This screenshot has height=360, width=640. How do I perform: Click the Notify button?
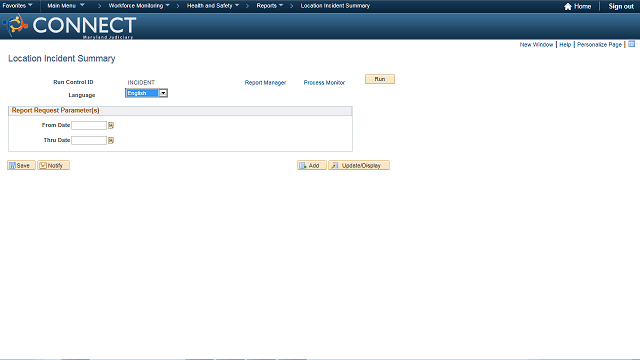[53, 165]
